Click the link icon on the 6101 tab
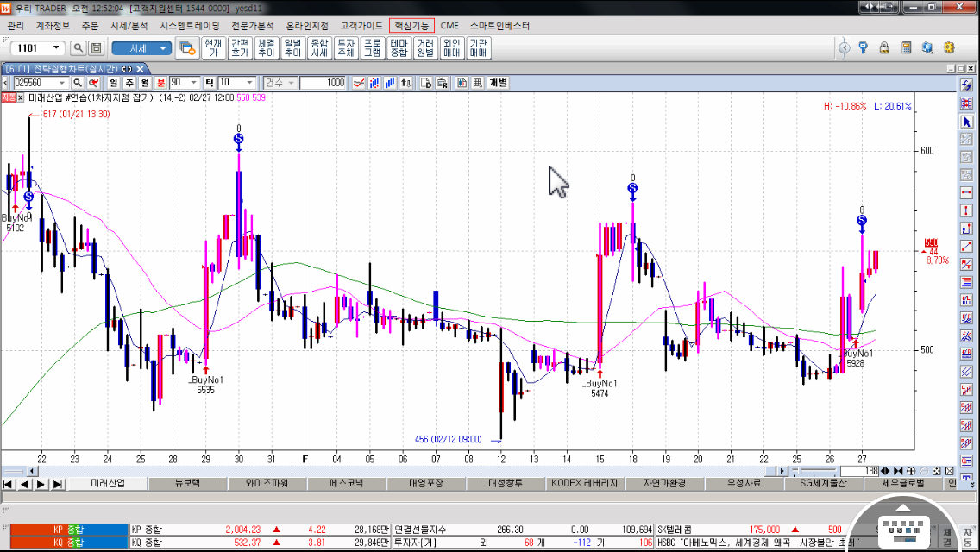Image resolution: width=980 pixels, height=552 pixels. point(127,69)
